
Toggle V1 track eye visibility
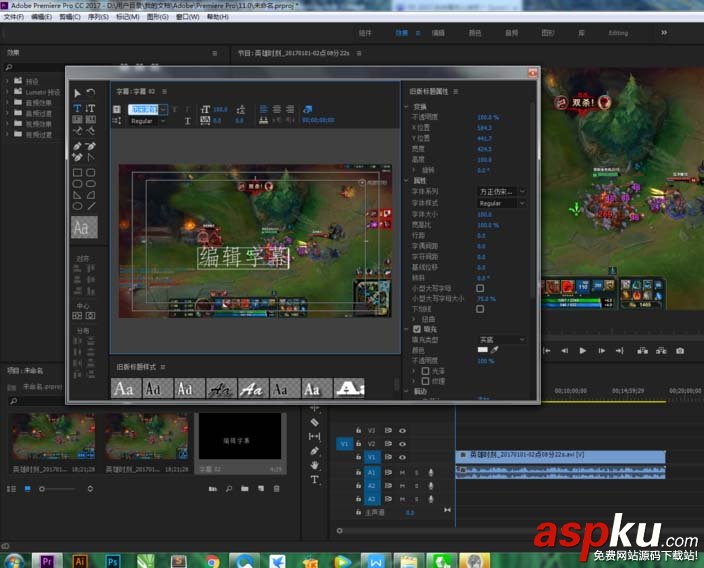click(x=402, y=457)
